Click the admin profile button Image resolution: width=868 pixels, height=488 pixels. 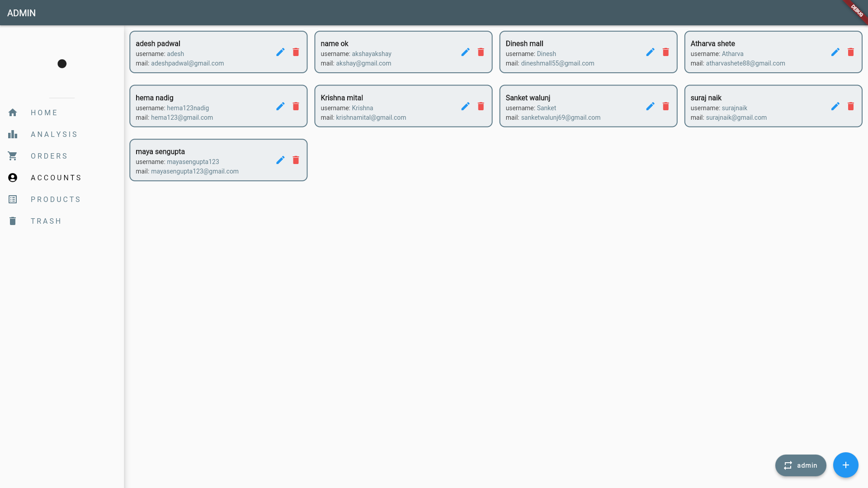tap(801, 465)
